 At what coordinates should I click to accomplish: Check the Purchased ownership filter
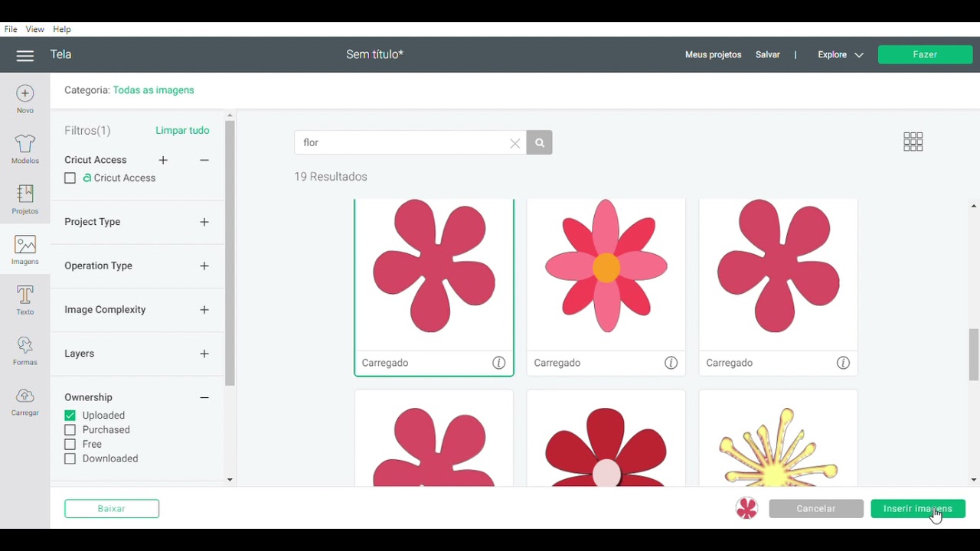70,430
